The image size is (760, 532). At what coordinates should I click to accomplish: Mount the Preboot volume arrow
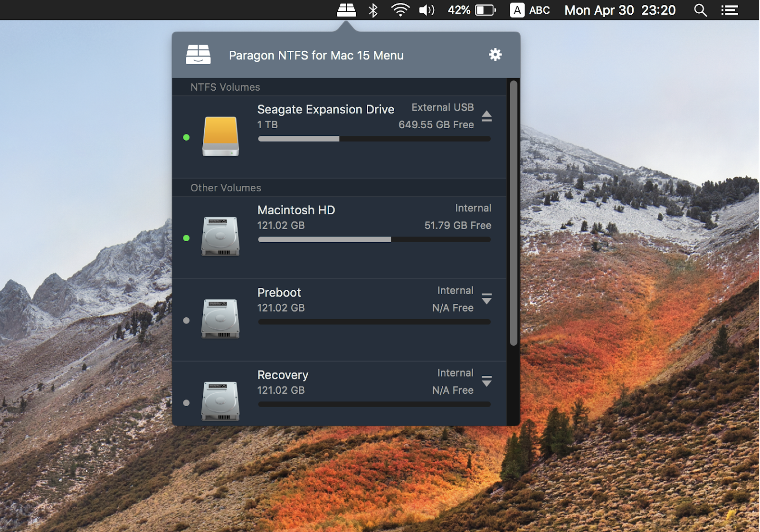pos(486,299)
